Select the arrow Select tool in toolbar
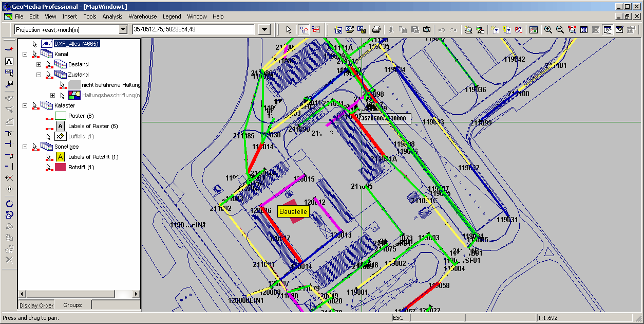Viewport: 644px width, 324px height. pos(289,30)
